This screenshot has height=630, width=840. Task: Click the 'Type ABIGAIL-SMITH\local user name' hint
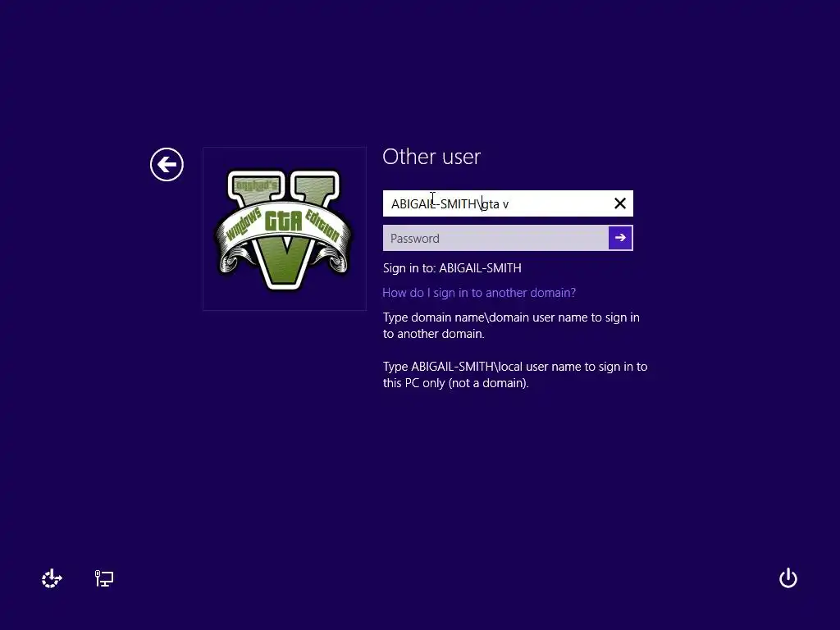515,374
